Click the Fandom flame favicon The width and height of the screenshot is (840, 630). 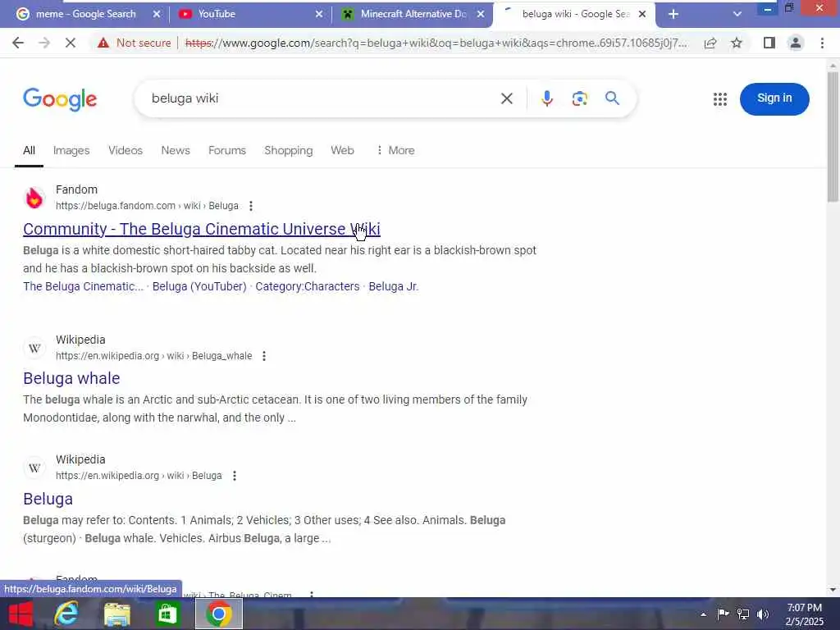click(34, 198)
